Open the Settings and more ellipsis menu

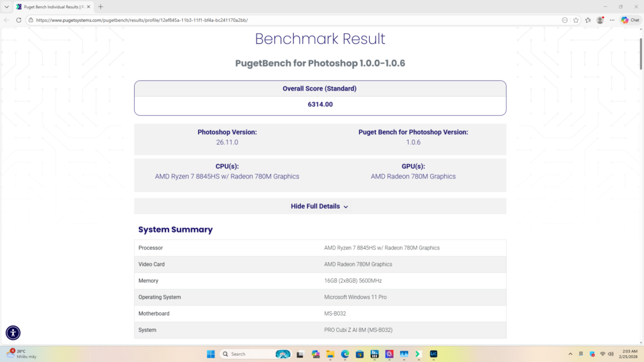click(612, 20)
